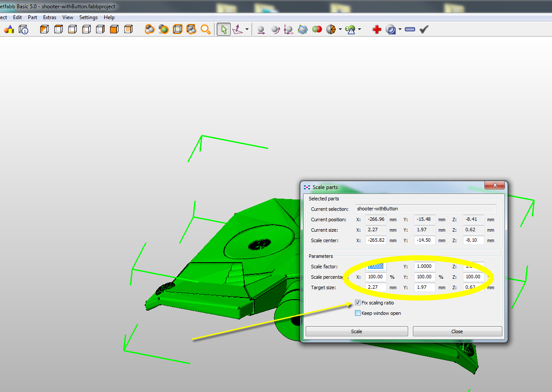Choose the pale orange back view cube
This screenshot has height=392, width=552.
(x=128, y=29)
